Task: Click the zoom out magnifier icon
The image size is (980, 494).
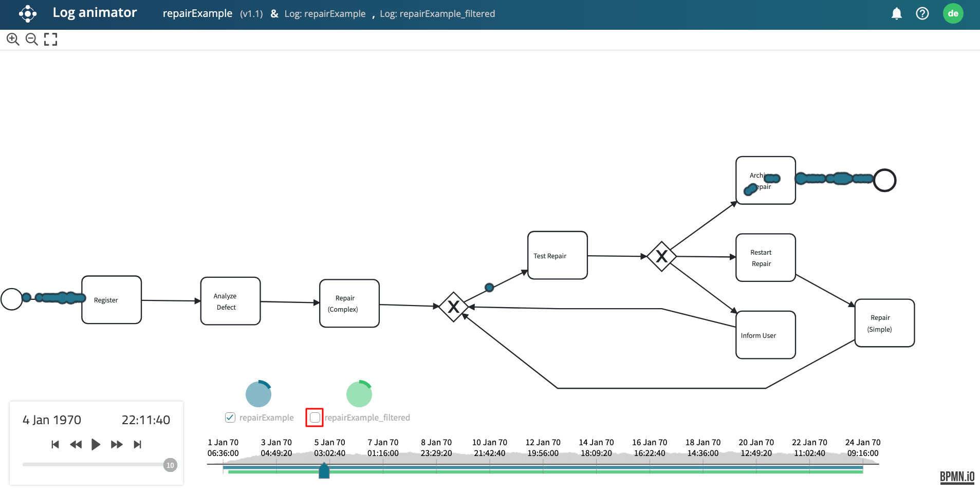Action: [32, 40]
